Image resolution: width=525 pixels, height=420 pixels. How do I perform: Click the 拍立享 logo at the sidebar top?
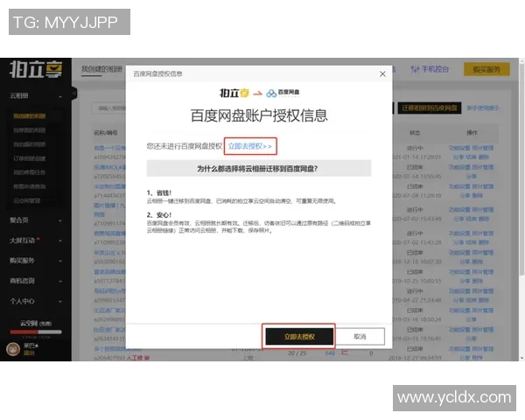click(x=36, y=69)
